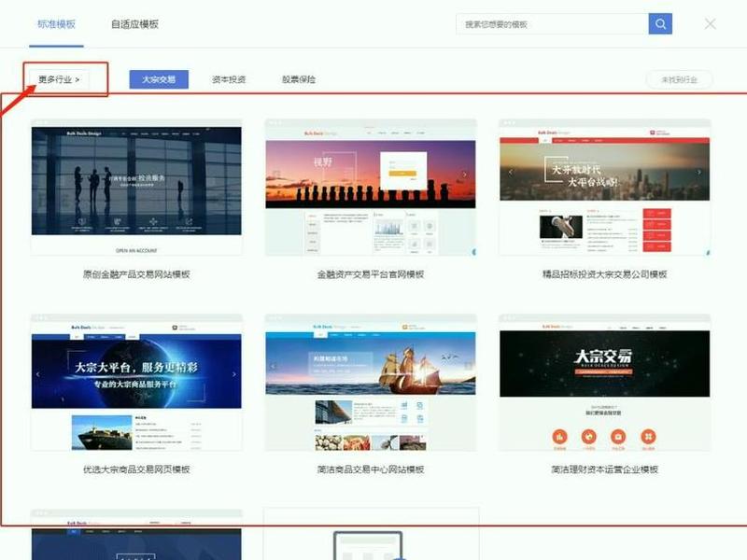Image resolution: width=747 pixels, height=560 pixels.
Task: Click the caption text 原创金融产品交易网站模板
Action: tap(136, 274)
